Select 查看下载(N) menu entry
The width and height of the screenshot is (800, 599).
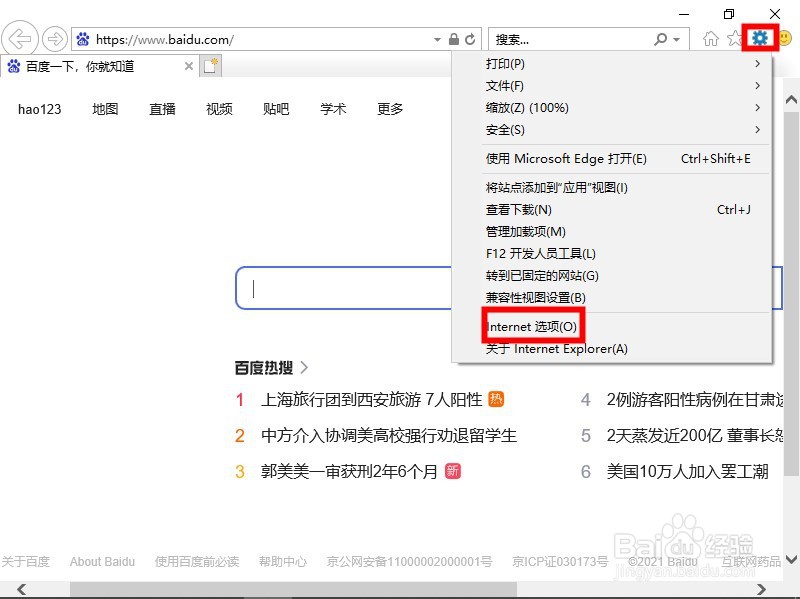pos(612,210)
